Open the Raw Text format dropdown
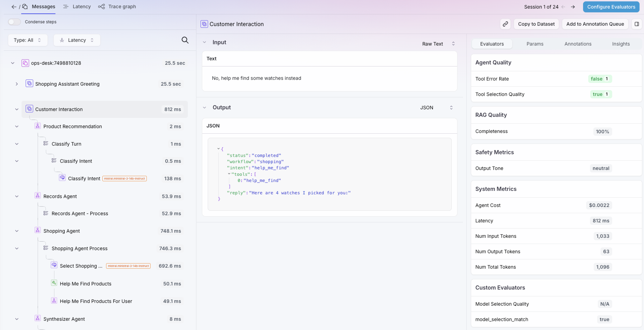Image resolution: width=644 pixels, height=330 pixels. (439, 44)
